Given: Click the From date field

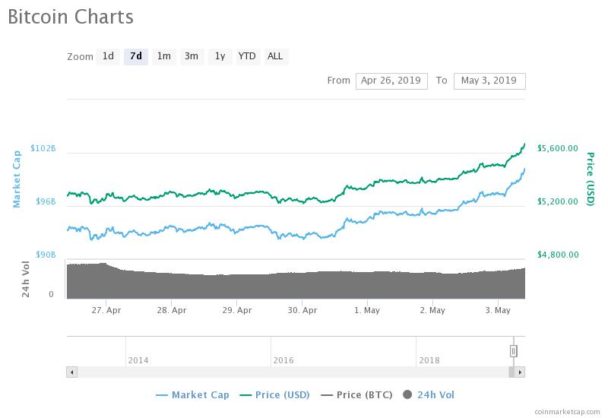Looking at the screenshot, I should [391, 81].
